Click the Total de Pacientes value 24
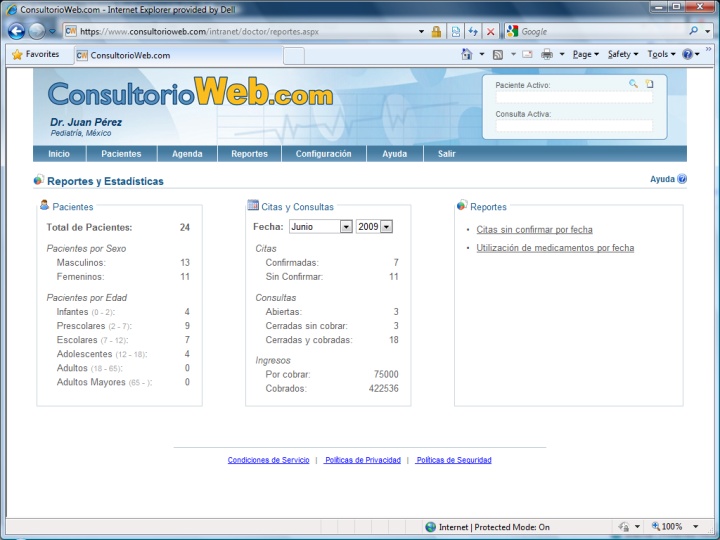The height and width of the screenshot is (540, 720). pos(185,227)
